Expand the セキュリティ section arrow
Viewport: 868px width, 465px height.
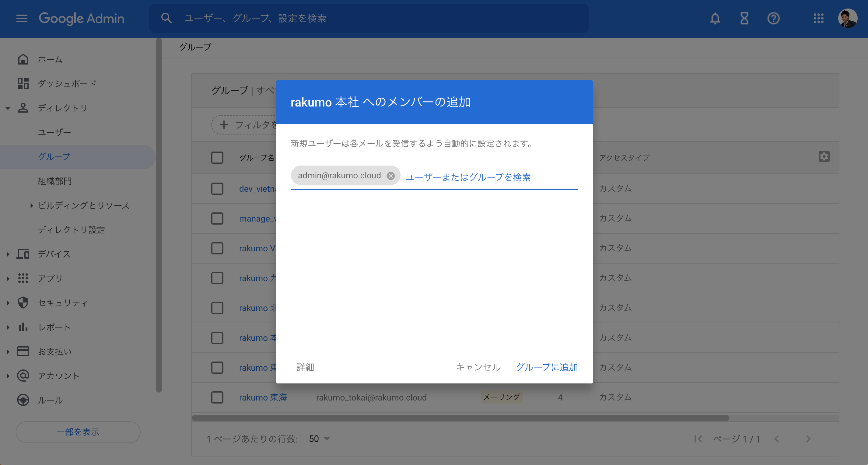8,302
